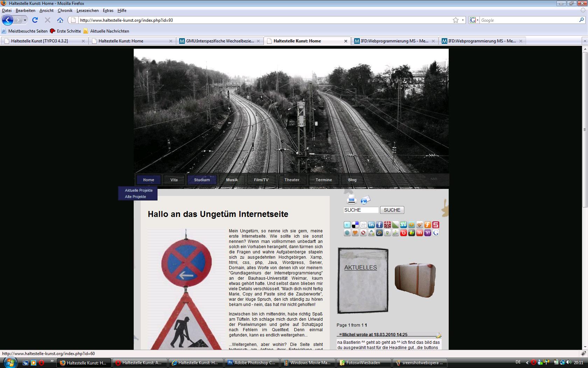The image size is (588, 368).
Task: Click the printer icon on the webpage
Action: (x=351, y=200)
